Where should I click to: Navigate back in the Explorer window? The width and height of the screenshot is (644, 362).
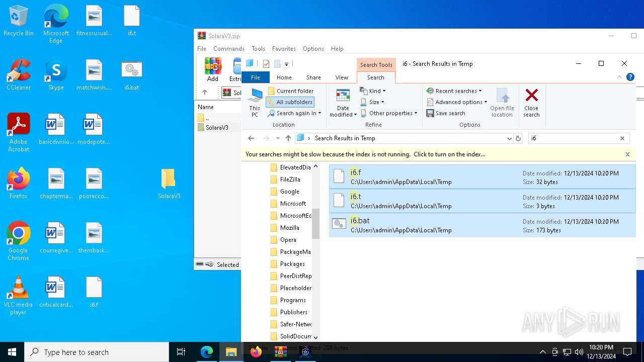coord(251,138)
